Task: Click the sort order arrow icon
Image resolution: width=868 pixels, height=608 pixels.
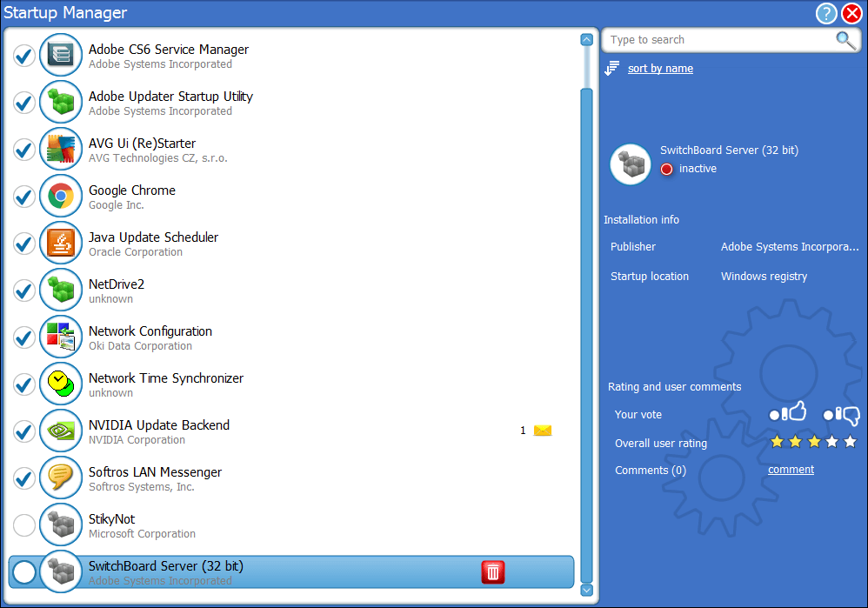Action: (612, 68)
